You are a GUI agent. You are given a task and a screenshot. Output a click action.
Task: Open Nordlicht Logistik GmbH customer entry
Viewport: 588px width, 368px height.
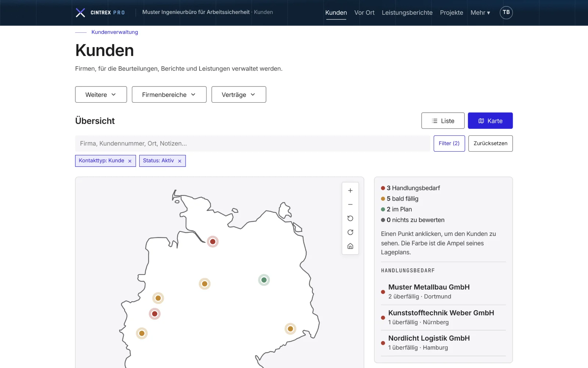pos(443,343)
